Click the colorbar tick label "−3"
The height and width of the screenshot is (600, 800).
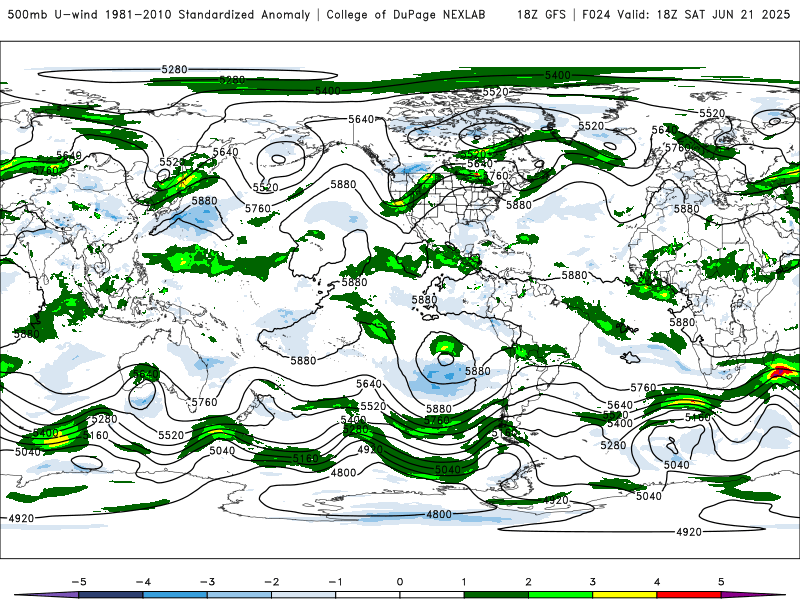[x=207, y=582]
